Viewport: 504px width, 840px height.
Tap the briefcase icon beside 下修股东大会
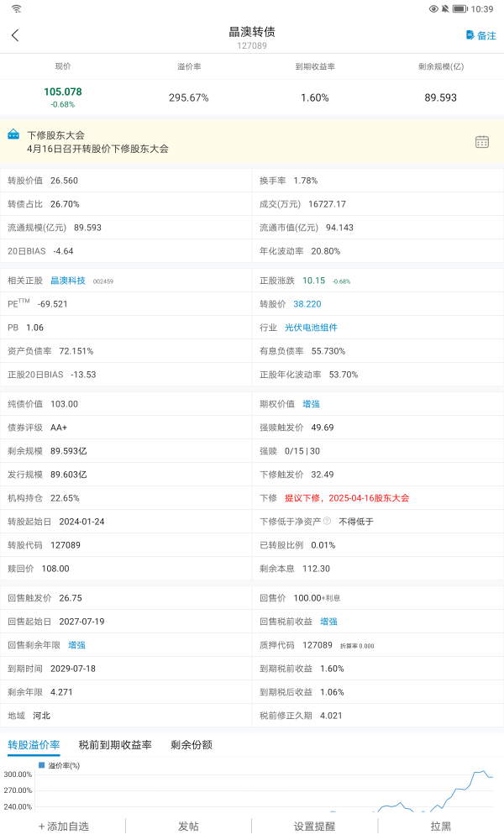click(14, 135)
